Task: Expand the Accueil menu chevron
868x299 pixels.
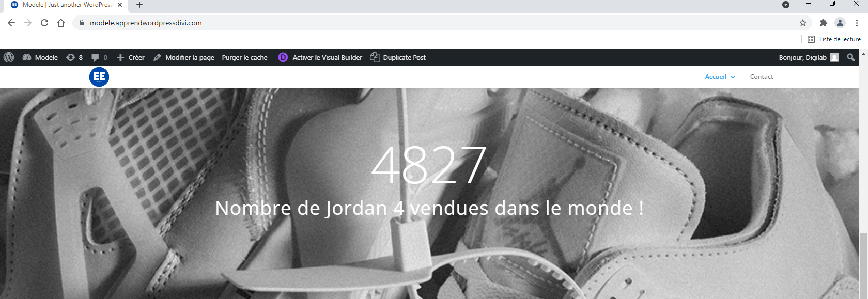Action: click(733, 77)
